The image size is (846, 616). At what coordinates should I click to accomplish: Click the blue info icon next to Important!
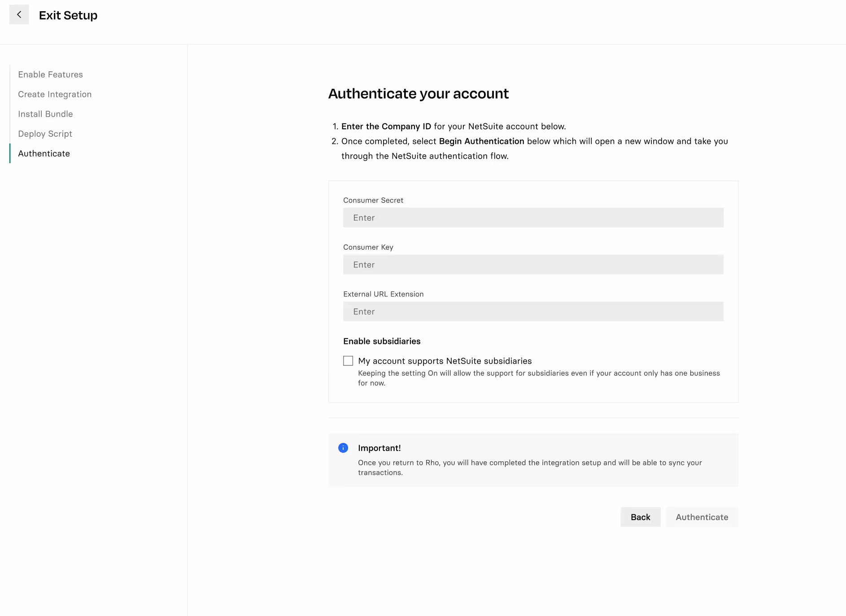tap(343, 448)
